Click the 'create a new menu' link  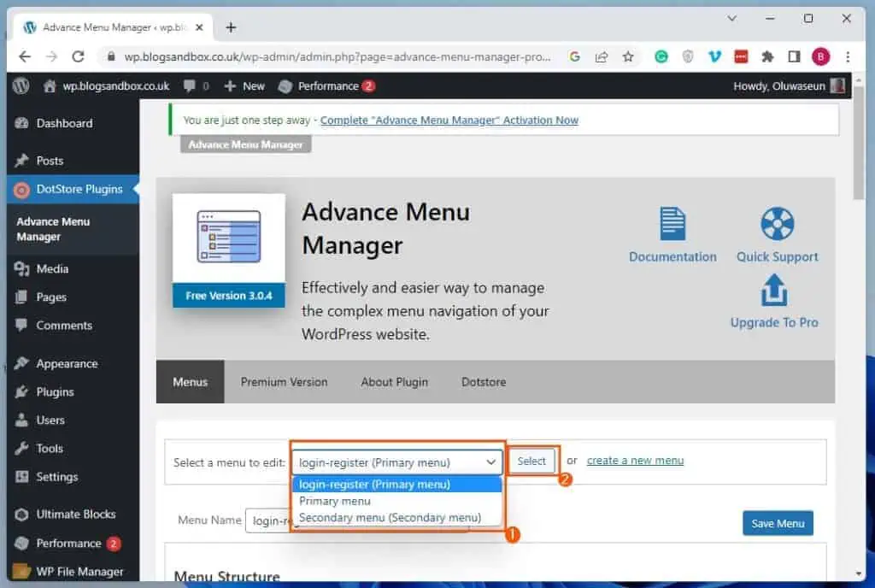(x=635, y=460)
